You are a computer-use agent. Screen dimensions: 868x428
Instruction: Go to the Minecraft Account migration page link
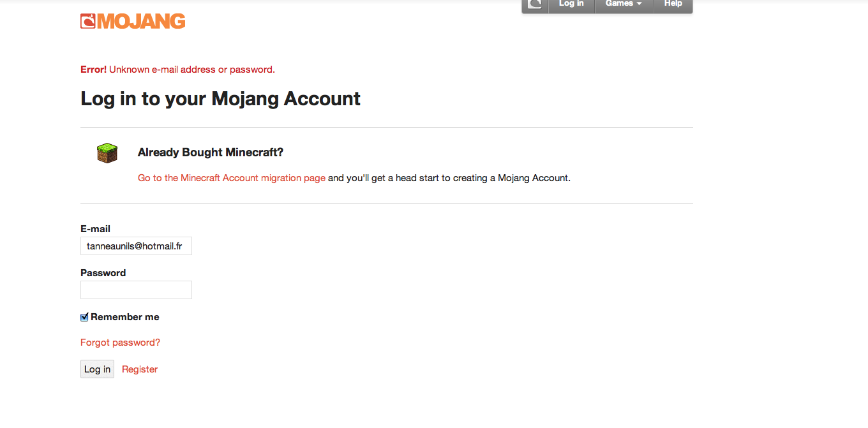tap(232, 178)
